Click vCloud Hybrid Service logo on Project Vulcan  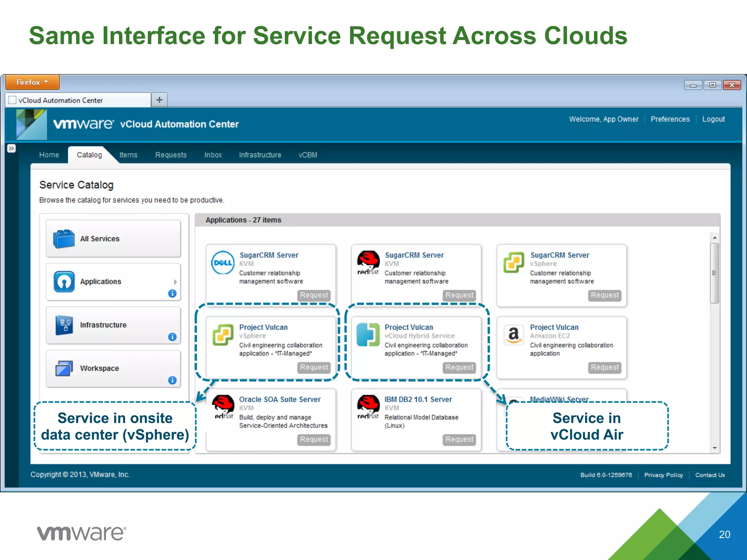[368, 334]
